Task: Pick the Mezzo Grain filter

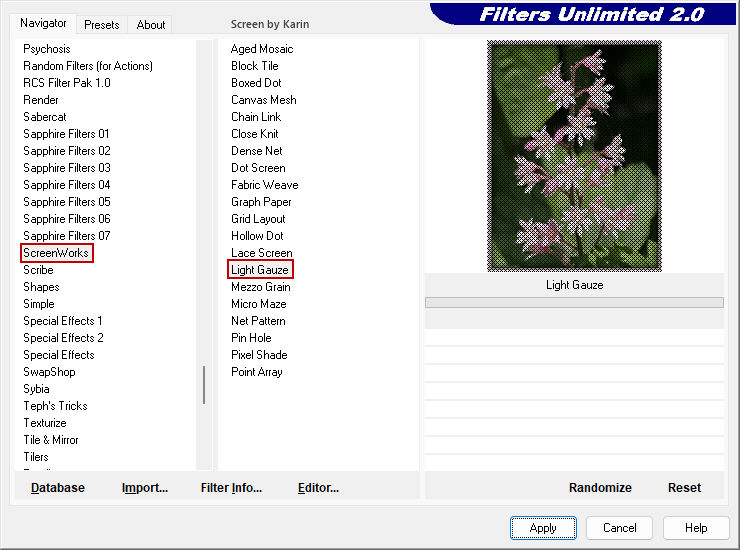Action: [x=261, y=287]
